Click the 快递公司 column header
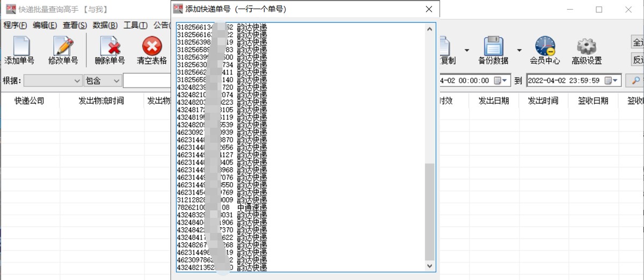The image size is (644, 280). pyautogui.click(x=30, y=100)
